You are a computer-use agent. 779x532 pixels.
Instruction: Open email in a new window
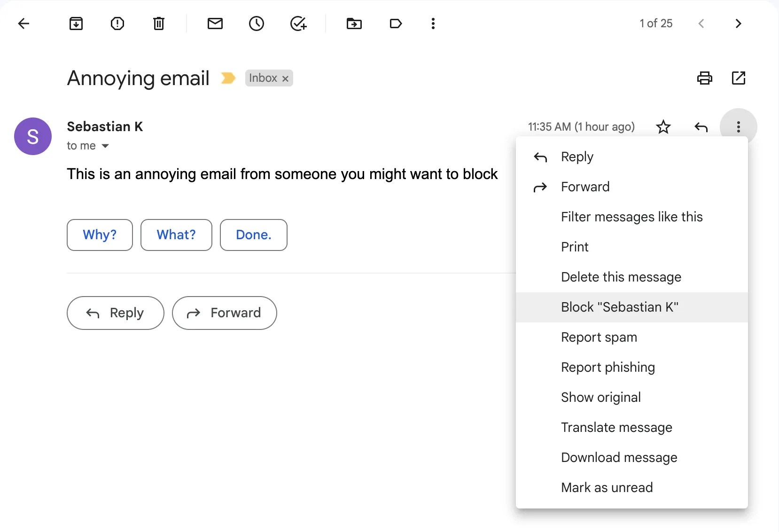point(739,78)
